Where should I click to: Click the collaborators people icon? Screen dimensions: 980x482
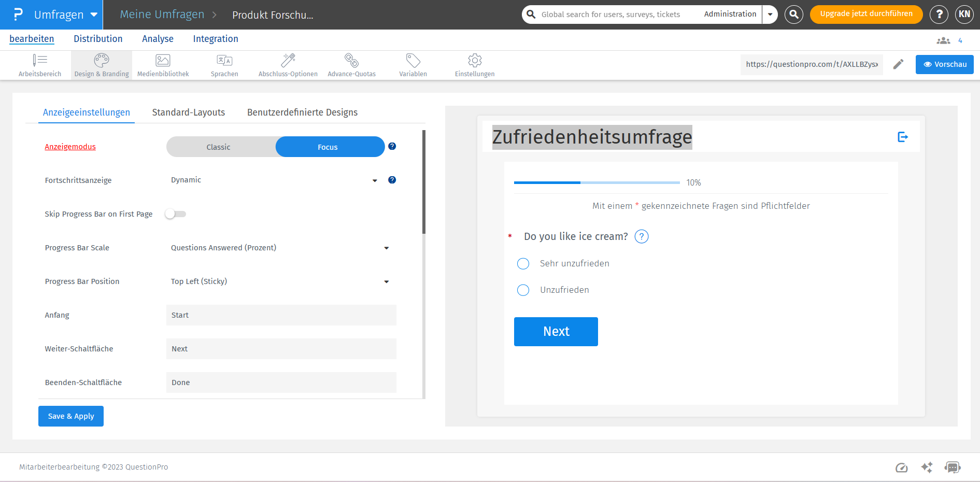pyautogui.click(x=943, y=40)
